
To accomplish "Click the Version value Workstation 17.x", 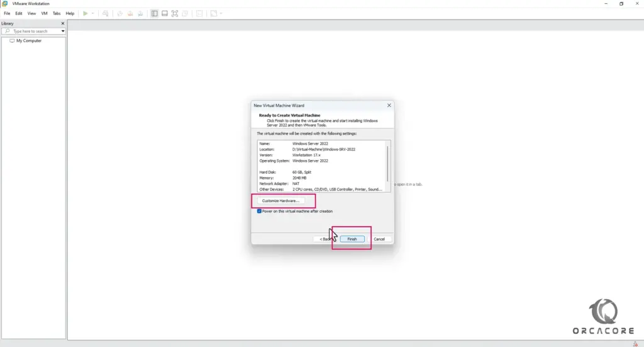I will [306, 155].
